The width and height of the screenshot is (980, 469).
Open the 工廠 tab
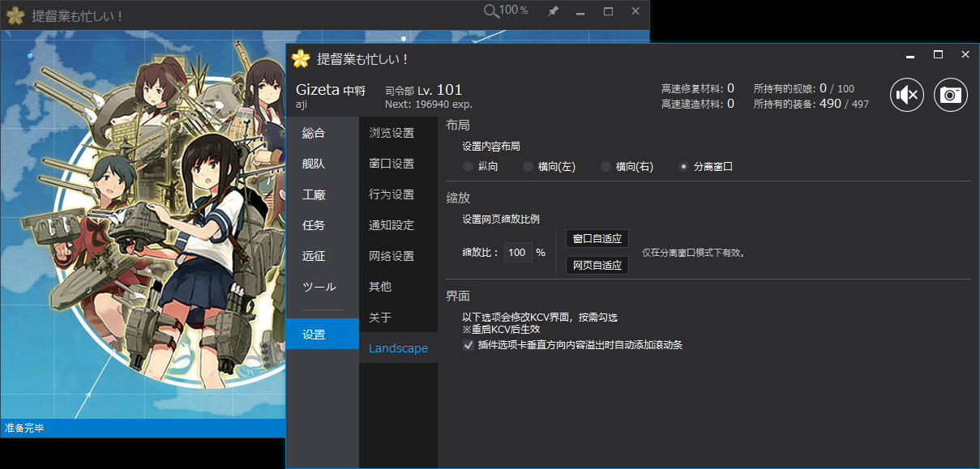point(322,194)
